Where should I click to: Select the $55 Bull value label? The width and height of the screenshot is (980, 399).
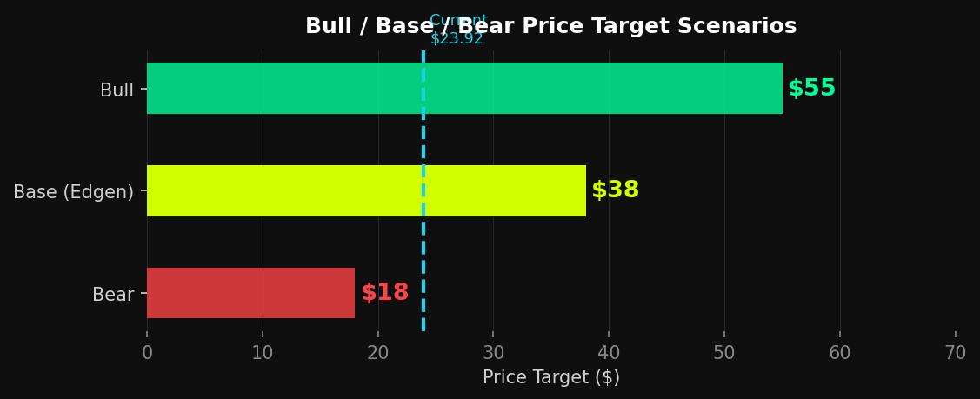pyautogui.click(x=811, y=89)
